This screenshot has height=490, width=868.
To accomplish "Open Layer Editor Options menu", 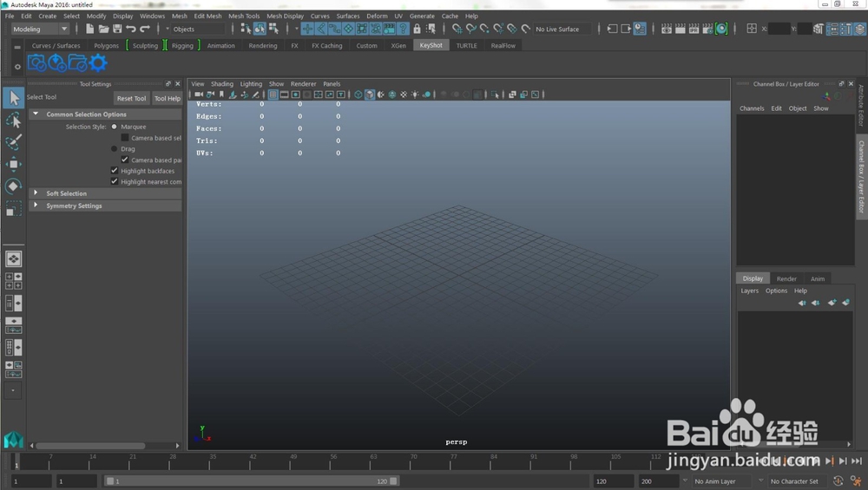I will click(x=776, y=291).
